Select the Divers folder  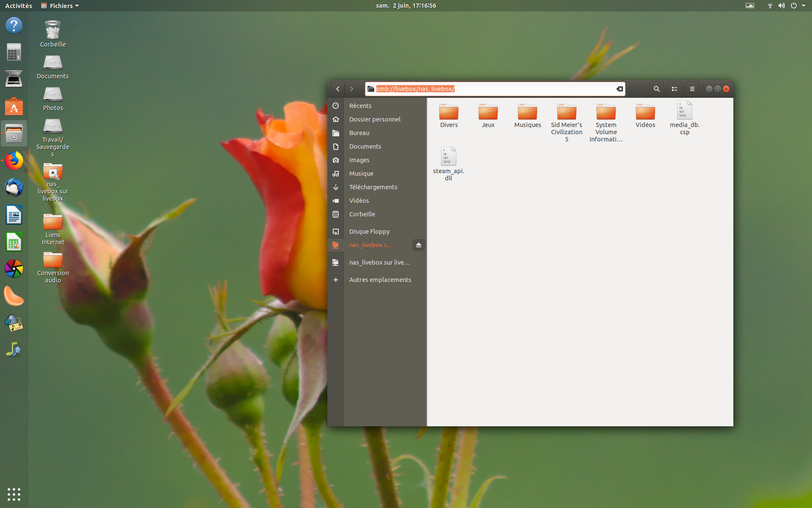click(x=449, y=115)
